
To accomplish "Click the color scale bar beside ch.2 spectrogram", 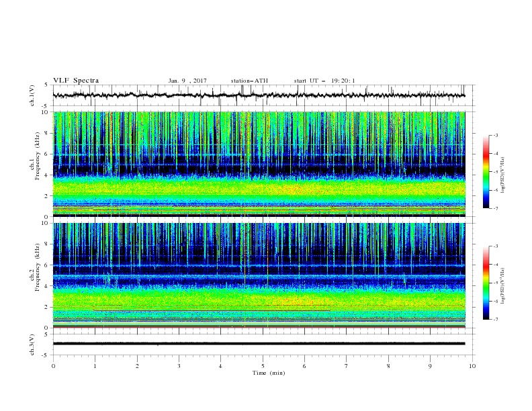I will 486,283.
